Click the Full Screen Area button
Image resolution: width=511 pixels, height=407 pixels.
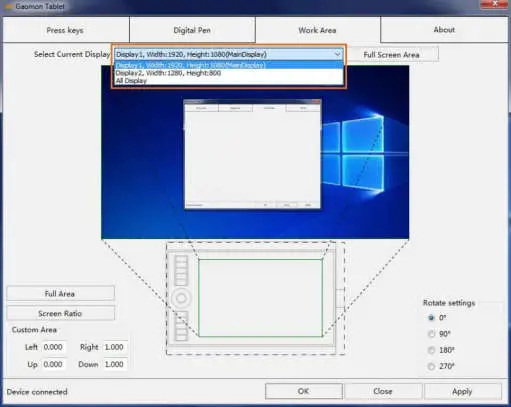coord(391,55)
